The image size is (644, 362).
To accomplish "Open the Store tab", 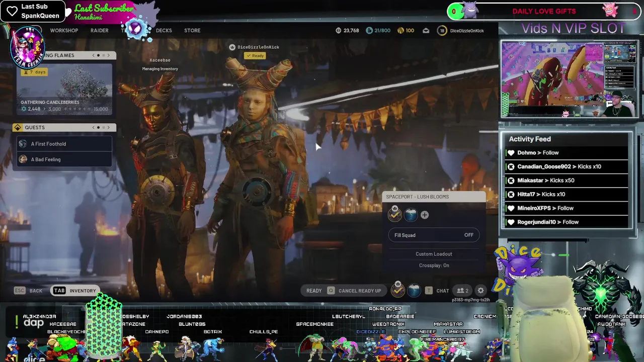I will point(192,31).
